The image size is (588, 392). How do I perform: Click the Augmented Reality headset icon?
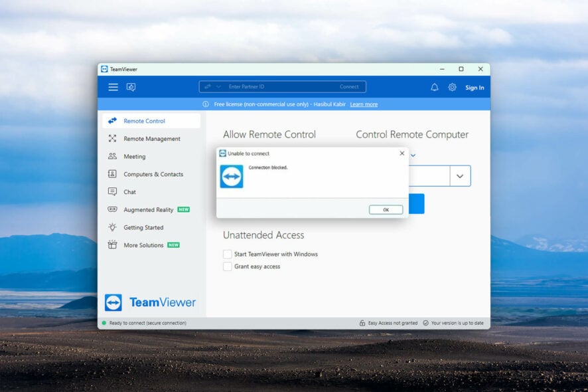(112, 209)
